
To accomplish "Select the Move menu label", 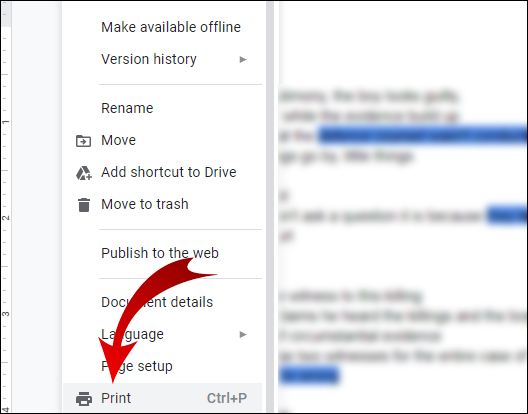I will [118, 140].
